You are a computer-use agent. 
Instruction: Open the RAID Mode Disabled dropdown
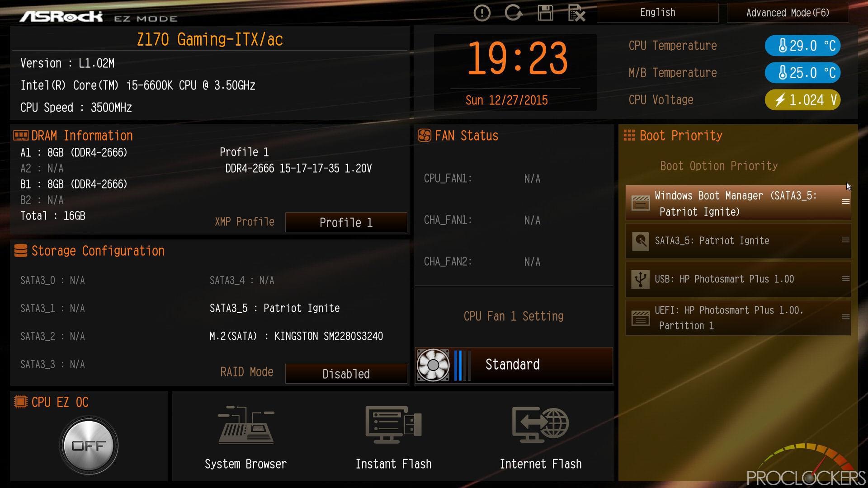[346, 374]
